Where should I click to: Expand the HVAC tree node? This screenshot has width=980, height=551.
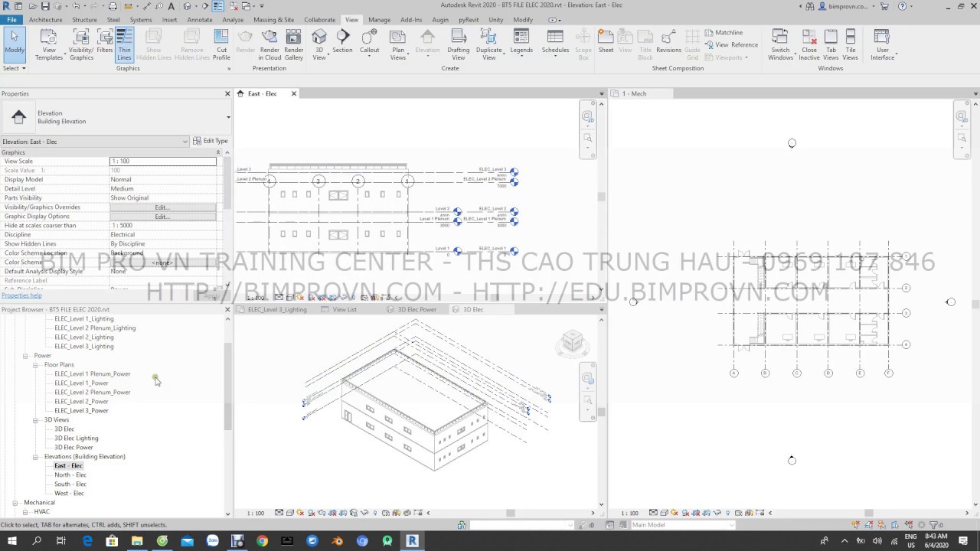(25, 512)
